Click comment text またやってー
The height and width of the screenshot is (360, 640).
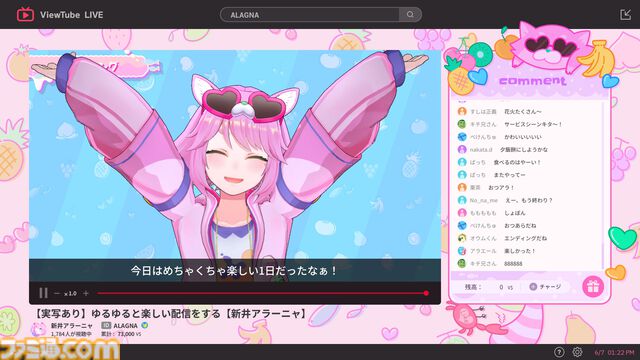tap(509, 175)
